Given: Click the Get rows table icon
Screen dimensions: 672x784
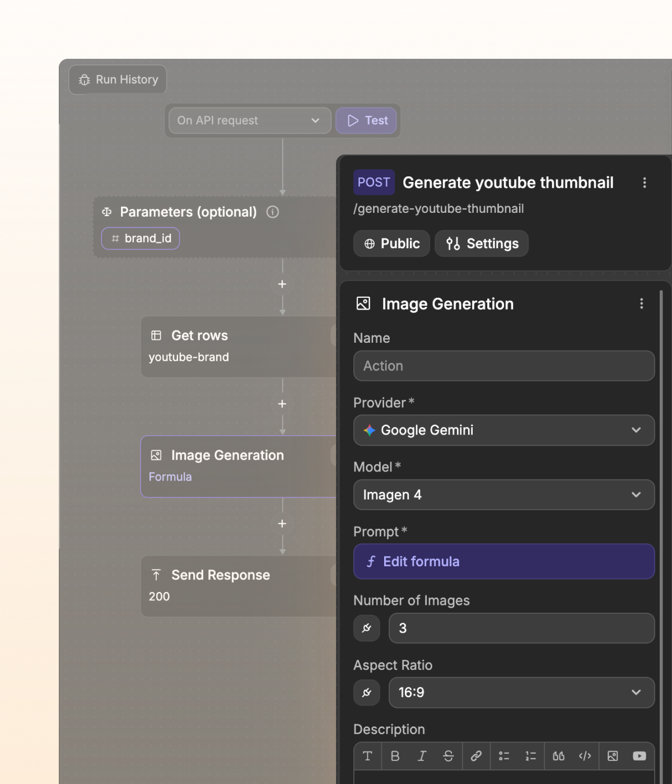Looking at the screenshot, I should tap(156, 335).
